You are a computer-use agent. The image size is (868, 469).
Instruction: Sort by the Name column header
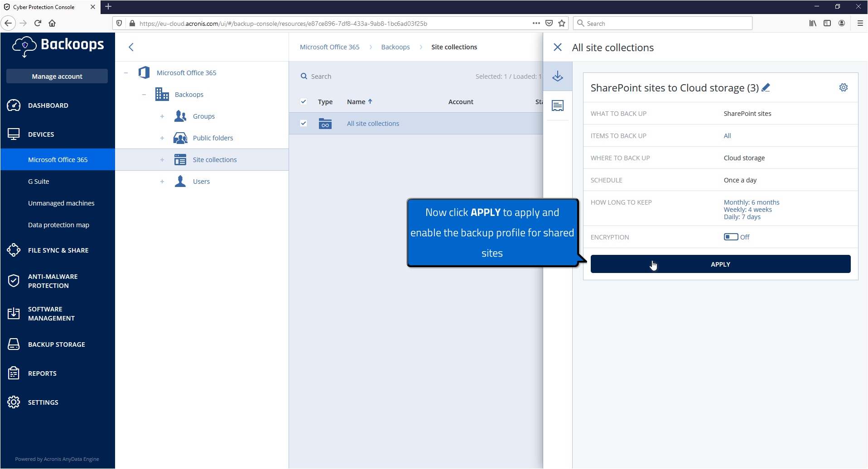pyautogui.click(x=360, y=101)
